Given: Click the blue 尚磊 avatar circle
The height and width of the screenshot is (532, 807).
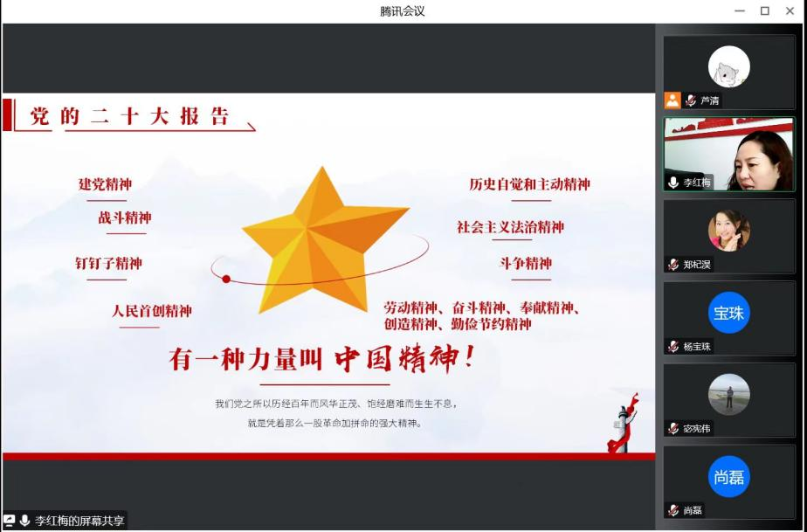Looking at the screenshot, I should point(729,477).
